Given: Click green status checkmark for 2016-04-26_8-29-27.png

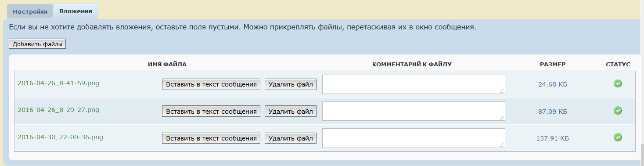Looking at the screenshot, I should (618, 111).
